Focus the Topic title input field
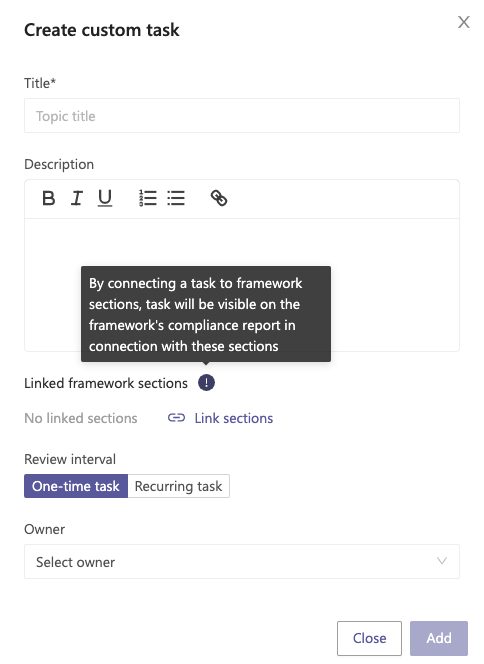This screenshot has width=484, height=664. [242, 116]
